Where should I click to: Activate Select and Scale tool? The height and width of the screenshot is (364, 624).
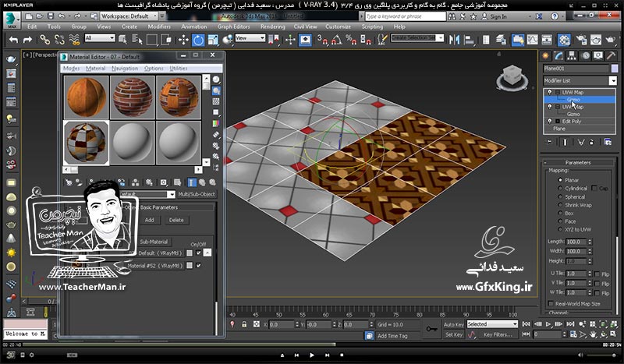(213, 40)
